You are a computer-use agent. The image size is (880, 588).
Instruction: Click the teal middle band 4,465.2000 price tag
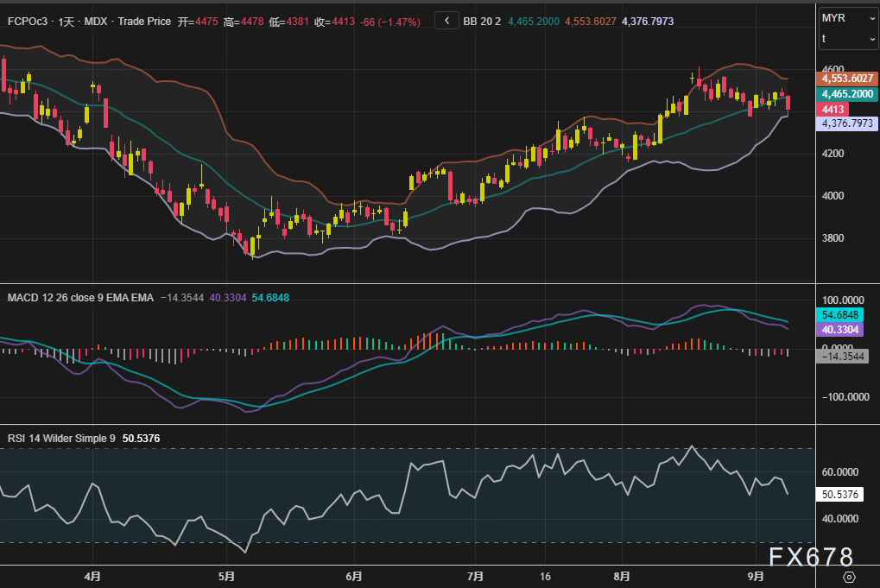847,94
